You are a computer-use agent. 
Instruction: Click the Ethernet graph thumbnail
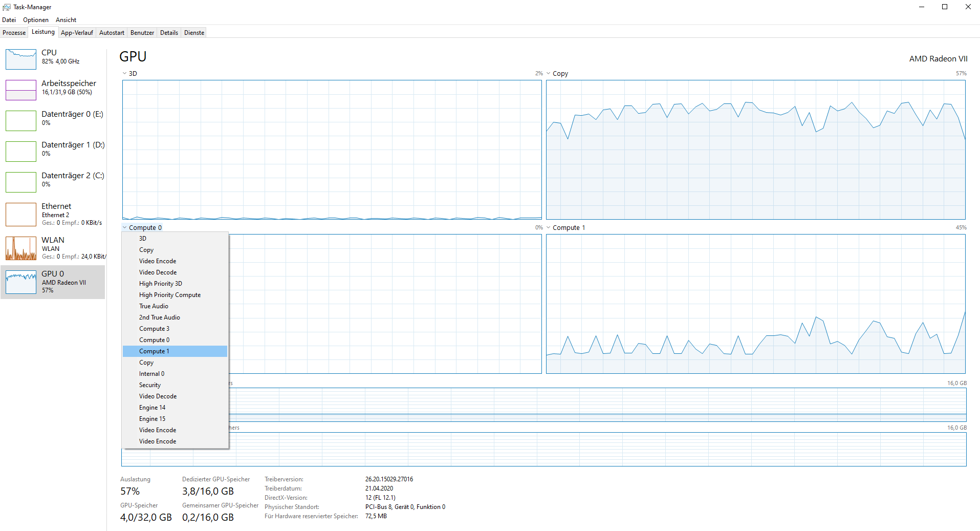tap(21, 215)
